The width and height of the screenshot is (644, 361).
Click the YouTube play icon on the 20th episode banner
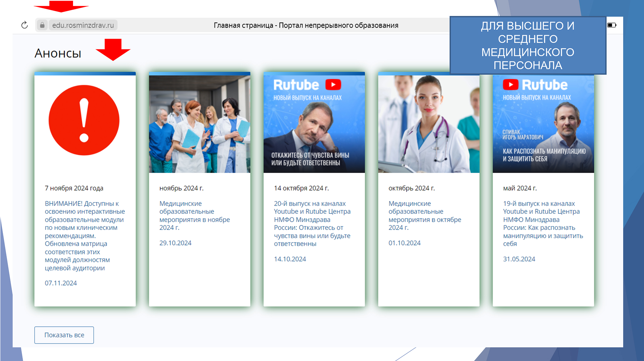click(x=333, y=85)
